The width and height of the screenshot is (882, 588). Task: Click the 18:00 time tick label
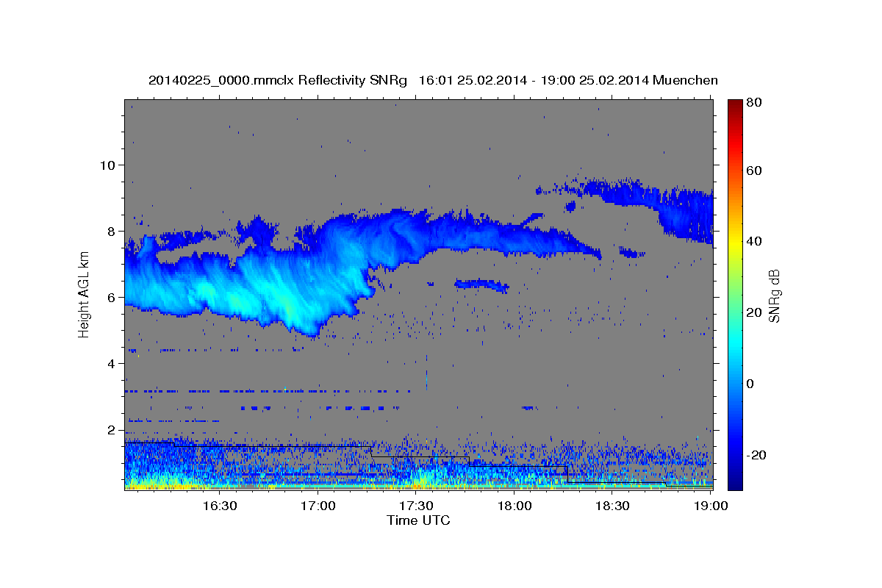514,506
